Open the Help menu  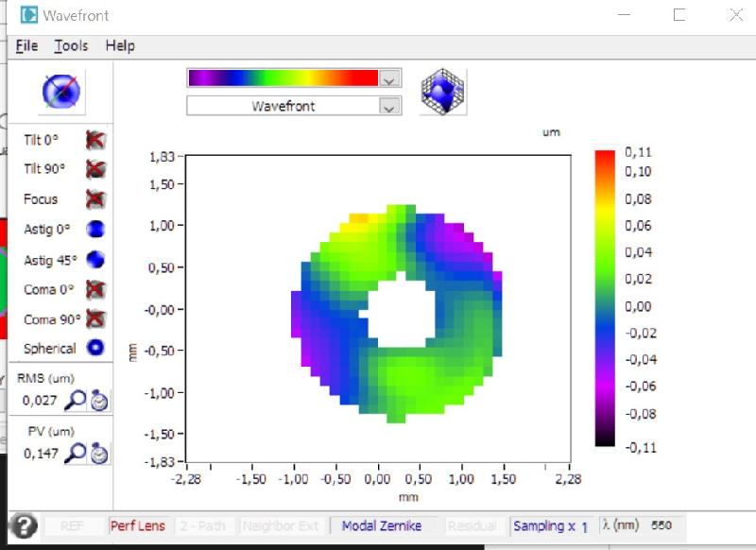coord(120,45)
